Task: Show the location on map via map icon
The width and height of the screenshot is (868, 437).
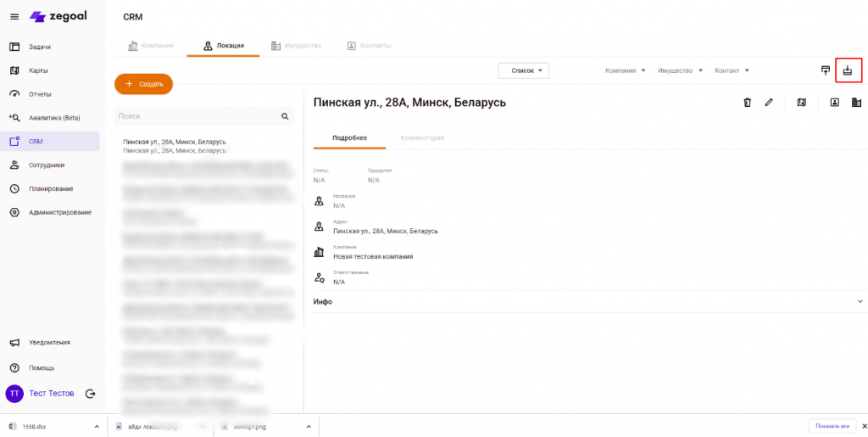Action: pos(802,103)
